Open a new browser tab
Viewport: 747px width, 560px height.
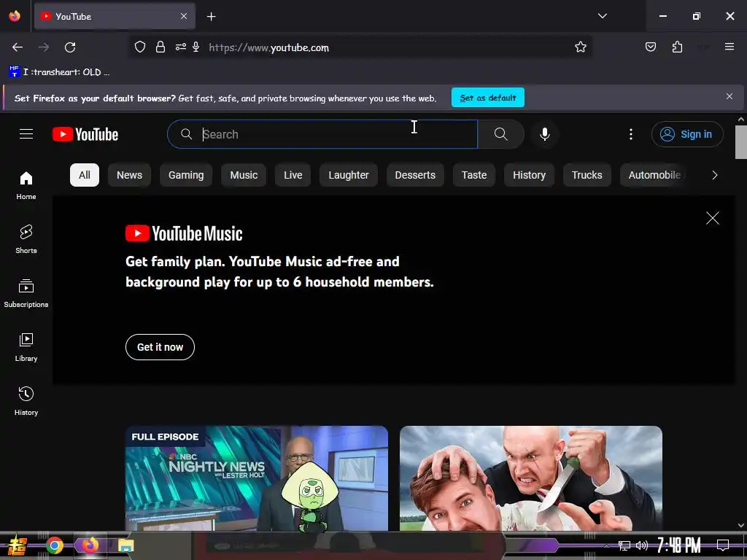coord(211,17)
